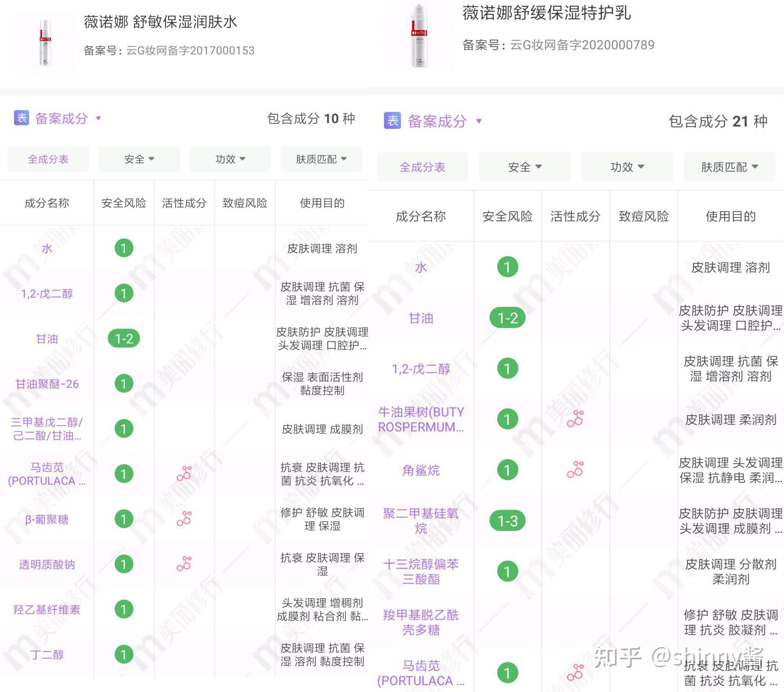Image resolution: width=784 pixels, height=692 pixels.
Task: Open right 肤质匹配 filter dropdown
Action: point(729,167)
